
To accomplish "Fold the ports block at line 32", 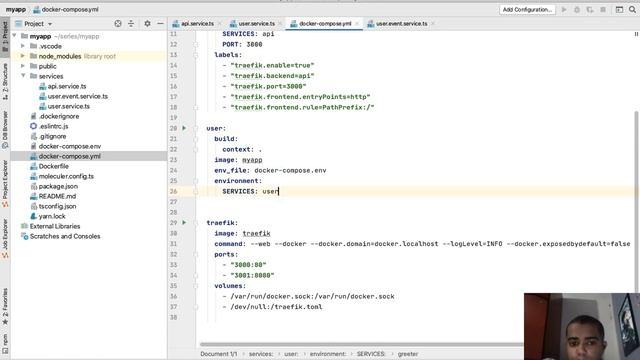I will [x=196, y=254].
